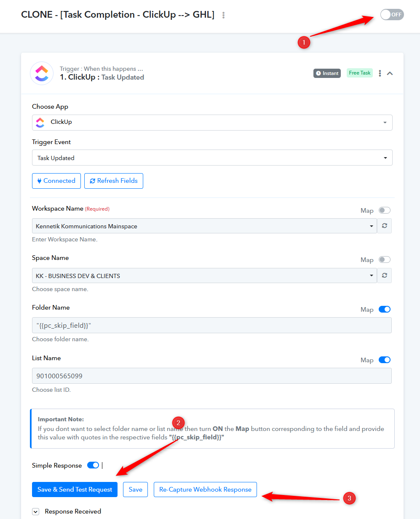Disable Map toggle for List Name
The height and width of the screenshot is (519, 420).
pyautogui.click(x=384, y=360)
